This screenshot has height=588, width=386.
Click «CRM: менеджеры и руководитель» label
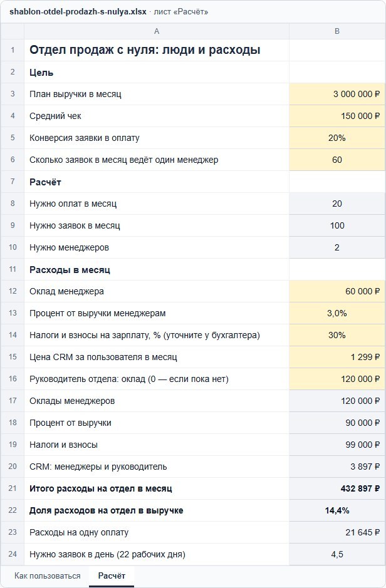coord(98,467)
